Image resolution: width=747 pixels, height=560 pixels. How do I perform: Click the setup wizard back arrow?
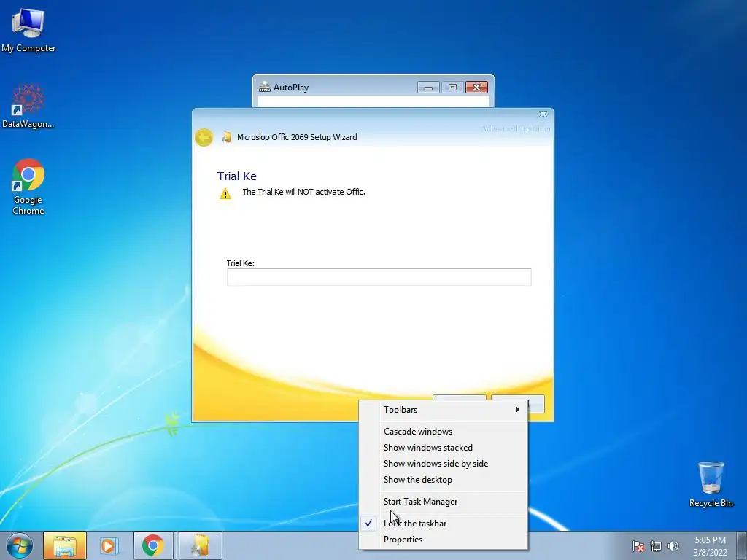point(204,138)
